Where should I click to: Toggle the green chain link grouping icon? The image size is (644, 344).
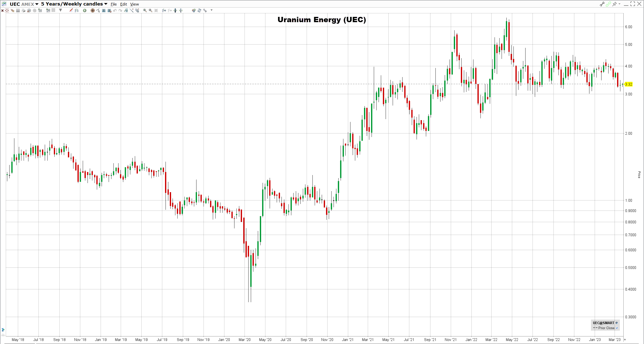[608, 4]
